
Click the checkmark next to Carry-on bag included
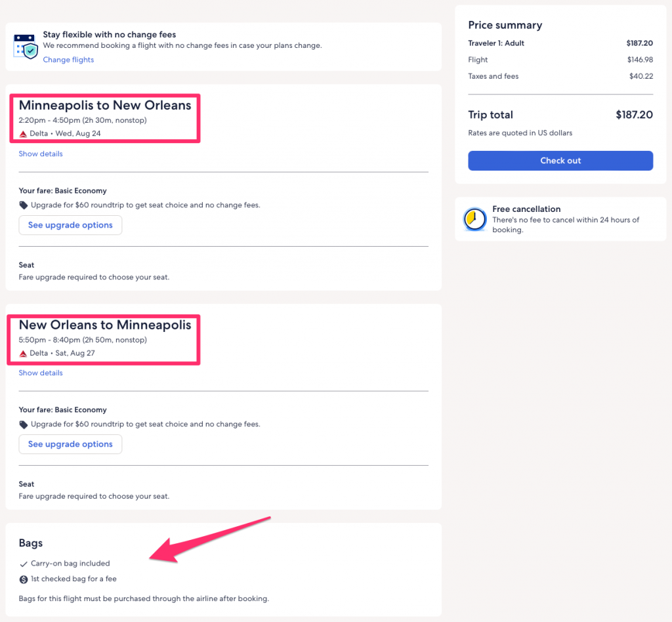[x=24, y=564]
